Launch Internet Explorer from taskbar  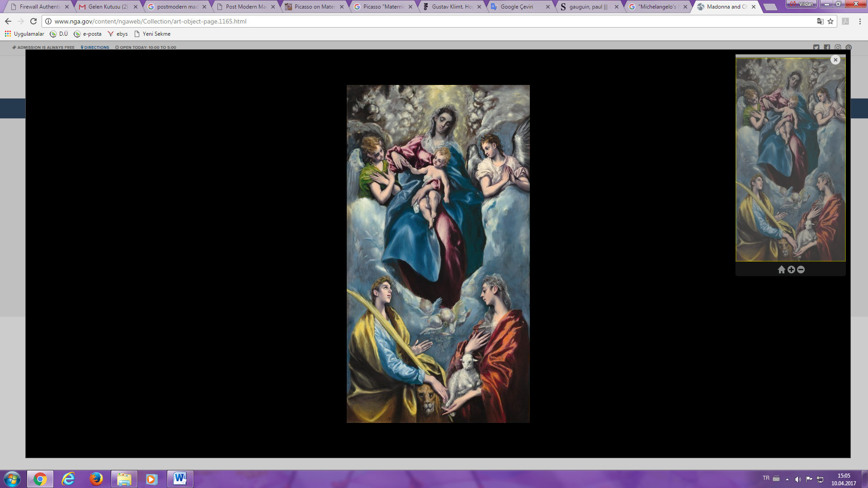[x=68, y=479]
